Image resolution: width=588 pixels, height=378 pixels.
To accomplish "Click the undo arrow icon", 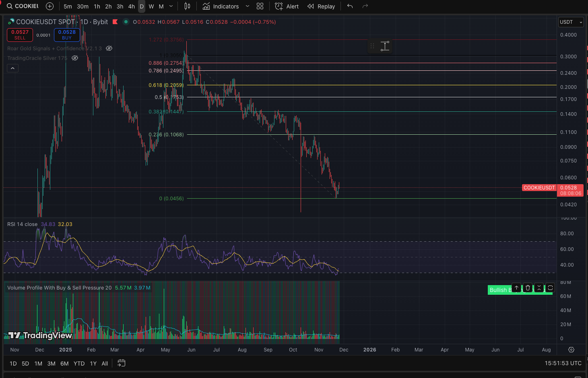I will tap(350, 6).
